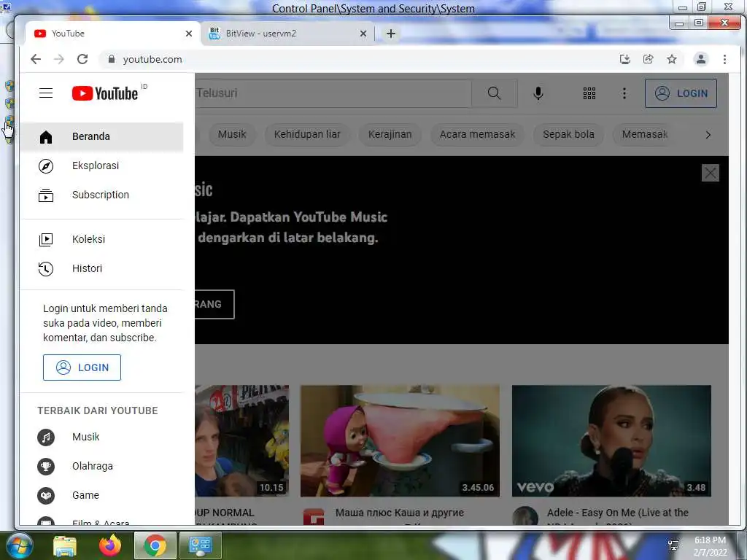Reload the page
The image size is (747, 560).
tap(82, 59)
